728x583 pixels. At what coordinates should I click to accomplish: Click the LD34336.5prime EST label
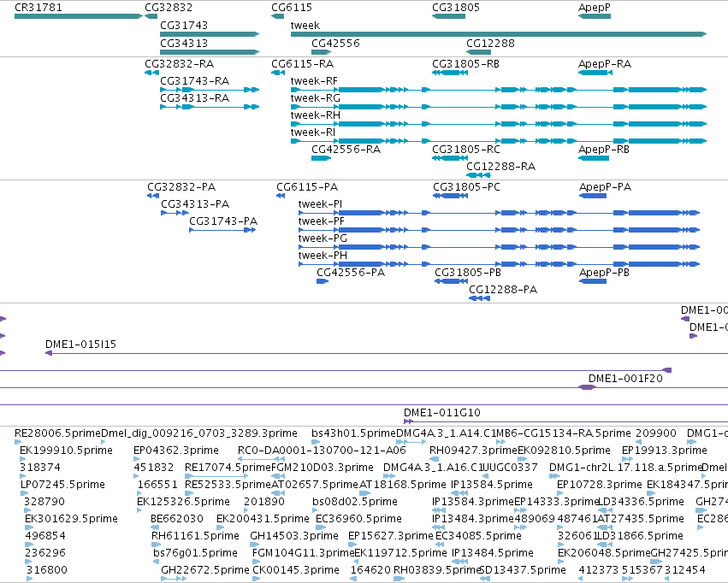pos(641,502)
